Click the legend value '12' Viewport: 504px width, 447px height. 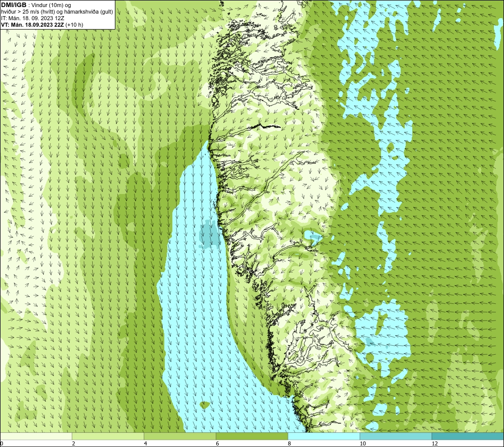(435, 443)
